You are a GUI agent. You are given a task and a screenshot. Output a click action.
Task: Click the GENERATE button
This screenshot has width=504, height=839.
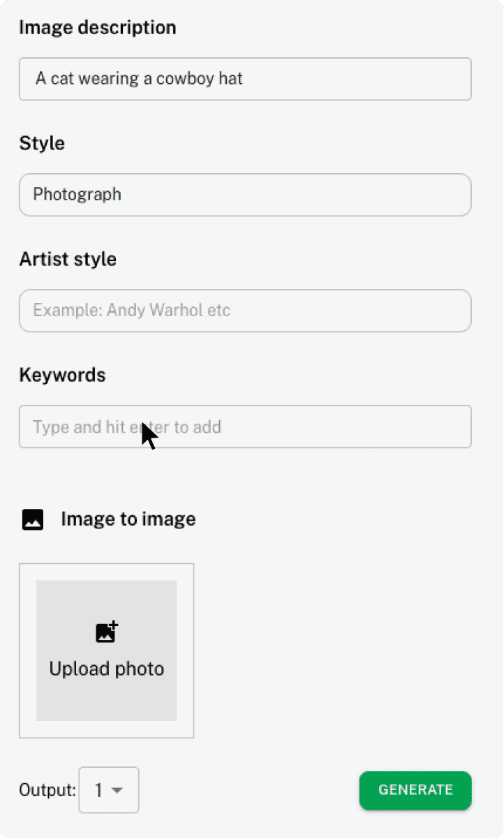click(x=415, y=790)
